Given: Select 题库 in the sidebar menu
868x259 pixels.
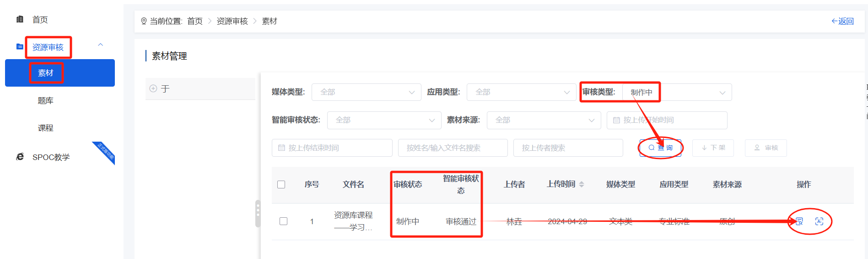Looking at the screenshot, I should point(46,100).
